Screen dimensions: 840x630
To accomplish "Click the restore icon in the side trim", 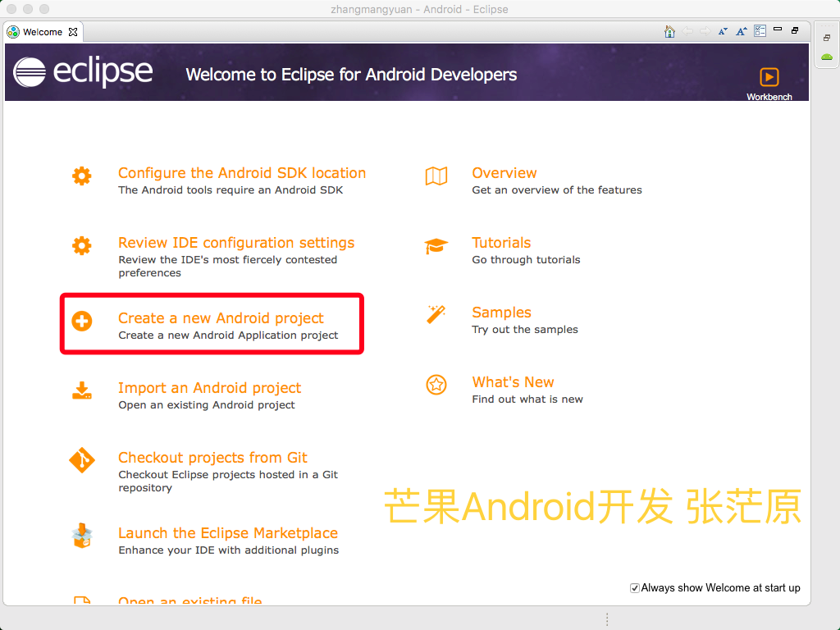I will pos(827,38).
